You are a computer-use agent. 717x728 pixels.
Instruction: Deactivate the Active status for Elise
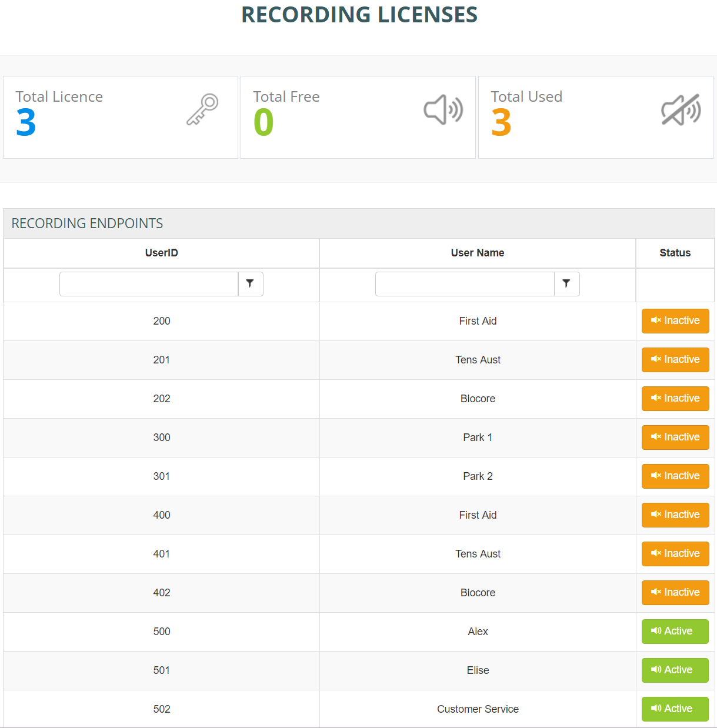coord(675,670)
